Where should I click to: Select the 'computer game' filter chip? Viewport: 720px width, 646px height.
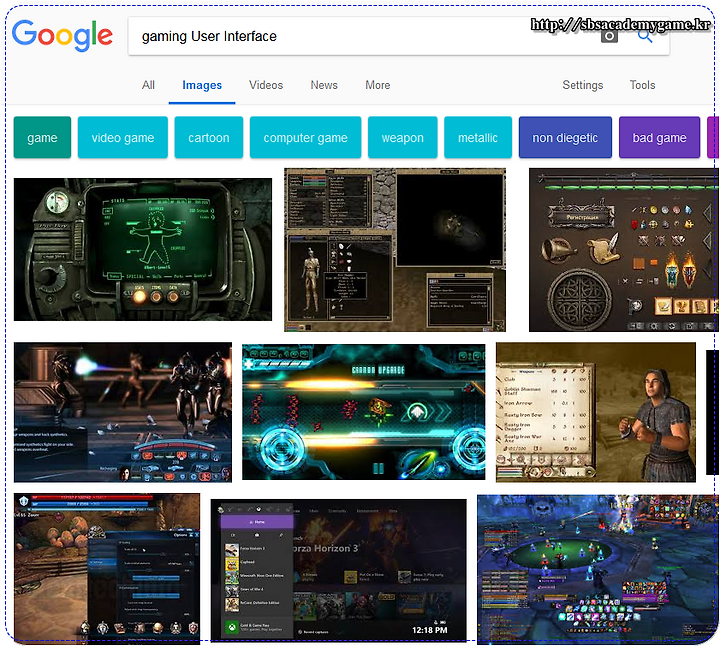pyautogui.click(x=305, y=137)
